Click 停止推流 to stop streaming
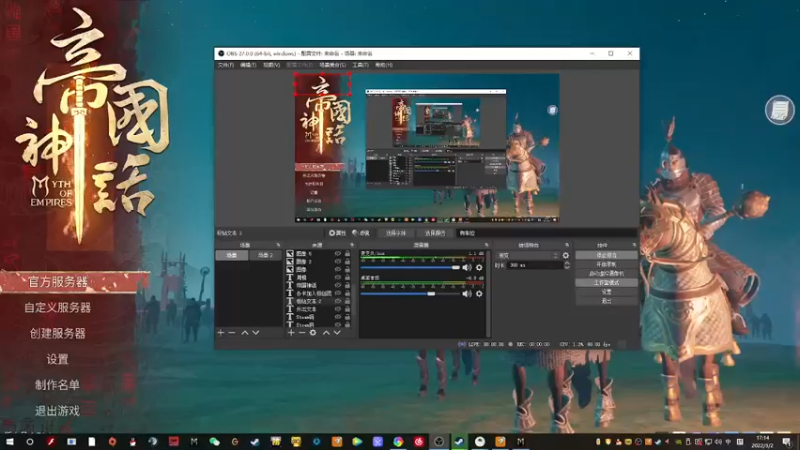The height and width of the screenshot is (450, 800). [x=606, y=255]
